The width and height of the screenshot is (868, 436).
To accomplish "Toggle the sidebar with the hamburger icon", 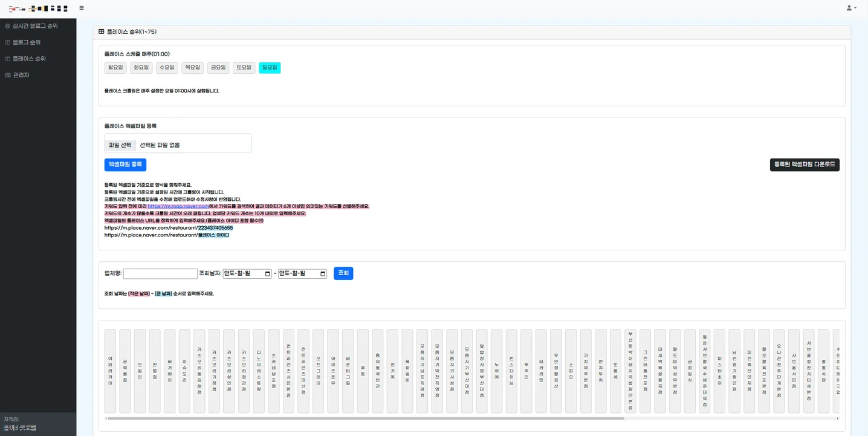I will point(82,8).
